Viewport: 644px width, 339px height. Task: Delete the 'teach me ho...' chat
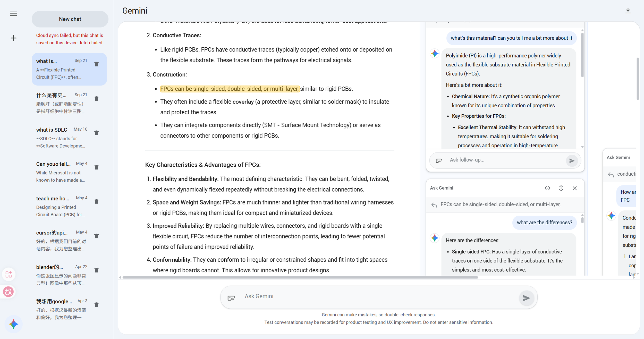pos(97,201)
